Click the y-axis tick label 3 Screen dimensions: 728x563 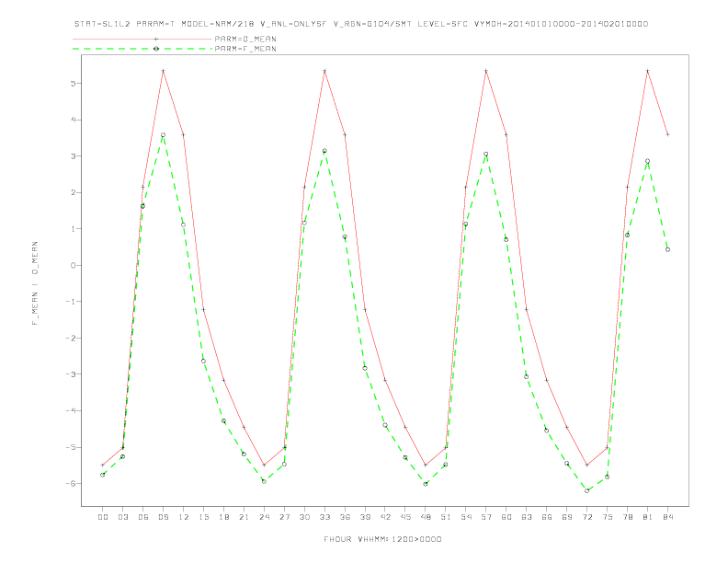point(74,156)
